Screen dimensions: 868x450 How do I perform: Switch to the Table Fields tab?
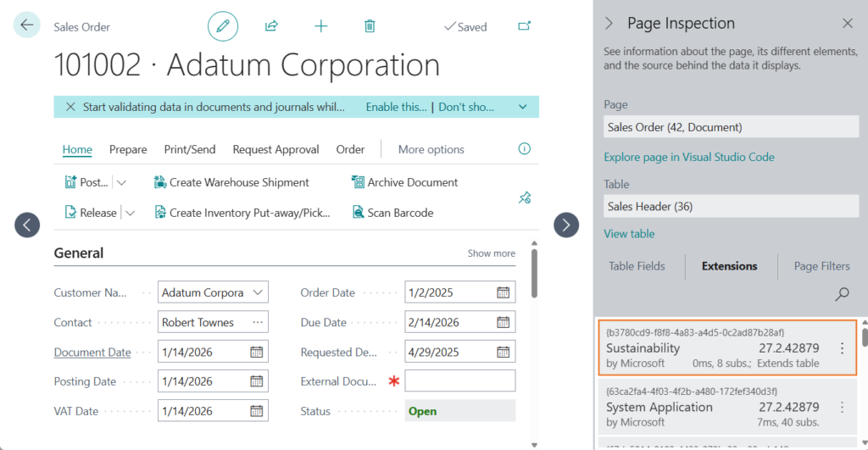(637, 266)
